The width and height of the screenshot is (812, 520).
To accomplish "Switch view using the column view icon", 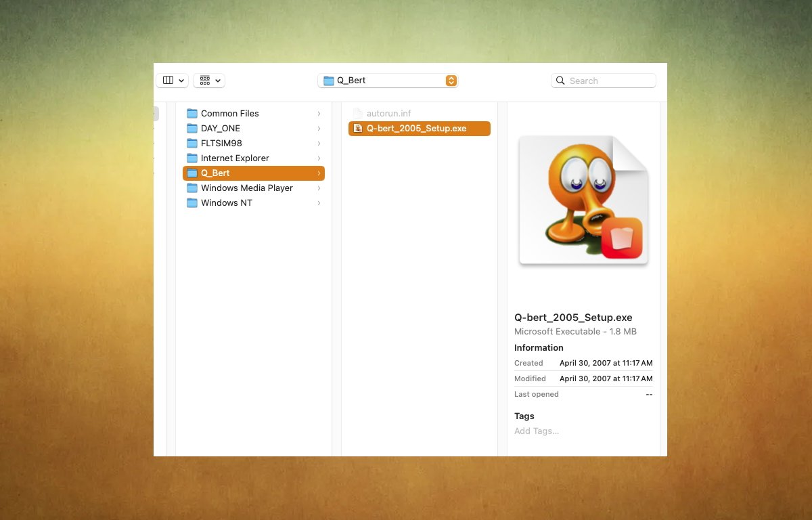I will tap(168, 81).
